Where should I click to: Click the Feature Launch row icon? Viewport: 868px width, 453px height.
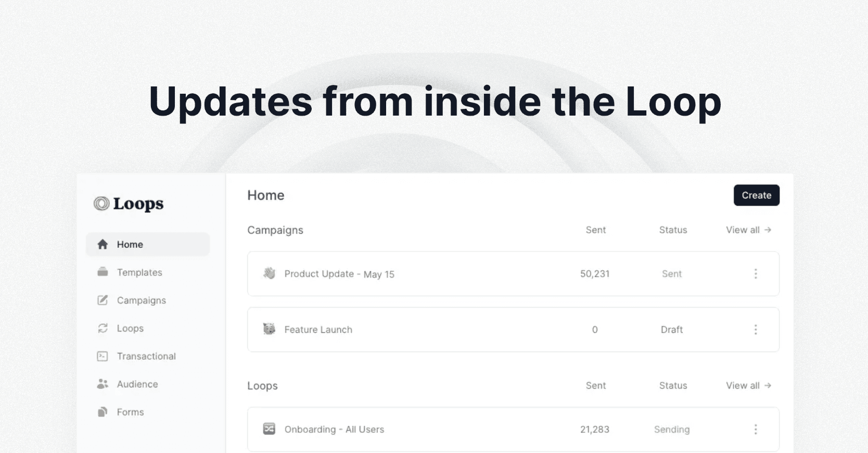[269, 329]
